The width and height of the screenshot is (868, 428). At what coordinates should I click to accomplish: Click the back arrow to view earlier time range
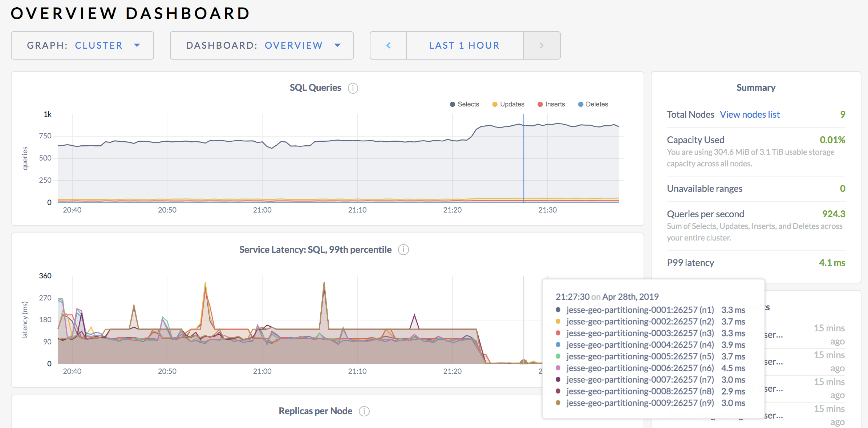[388, 45]
